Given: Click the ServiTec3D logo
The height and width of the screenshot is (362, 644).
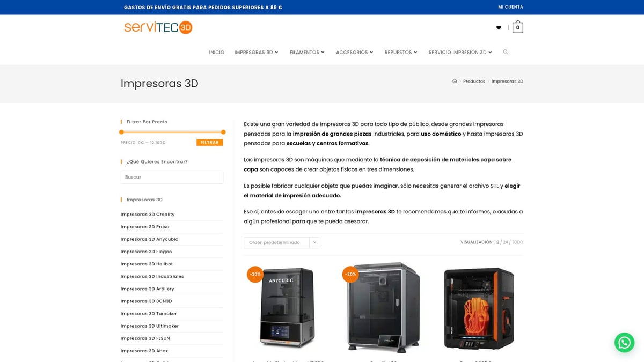Looking at the screenshot, I should [158, 27].
